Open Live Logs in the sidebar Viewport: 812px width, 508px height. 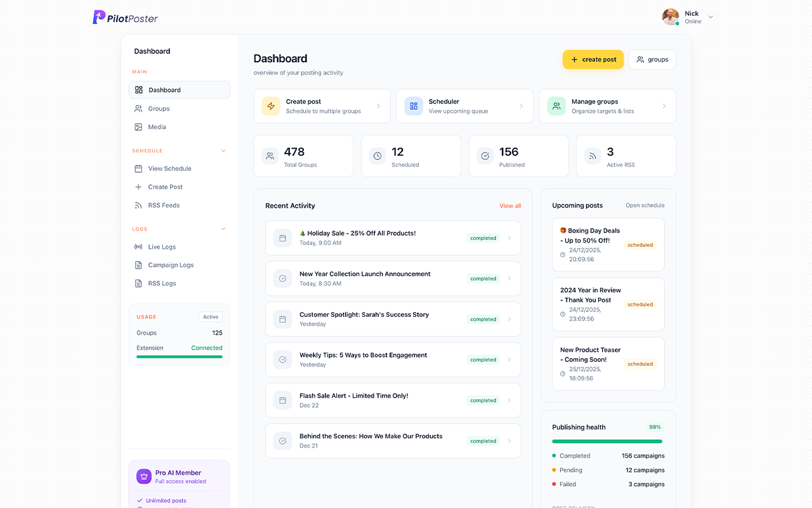(x=180, y=247)
